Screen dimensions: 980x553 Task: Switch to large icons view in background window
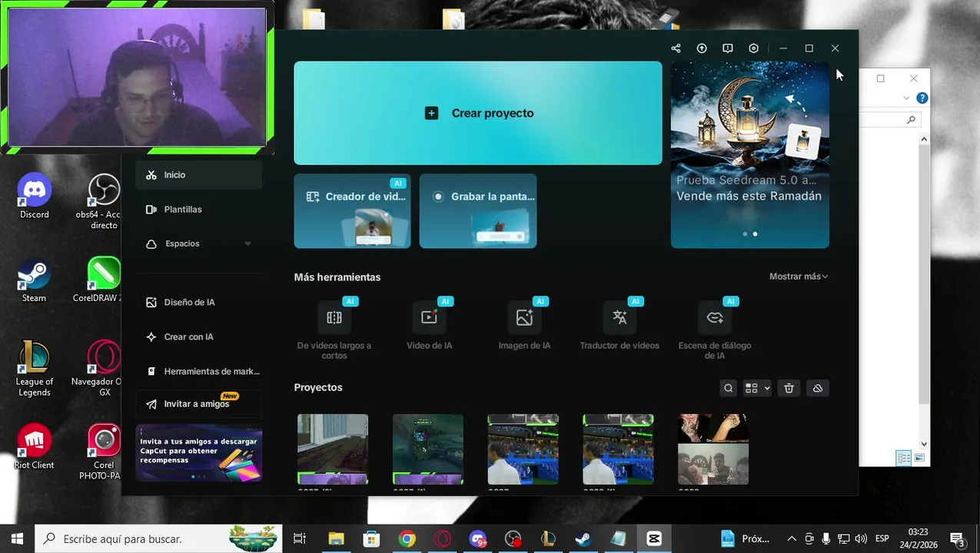[x=919, y=459]
